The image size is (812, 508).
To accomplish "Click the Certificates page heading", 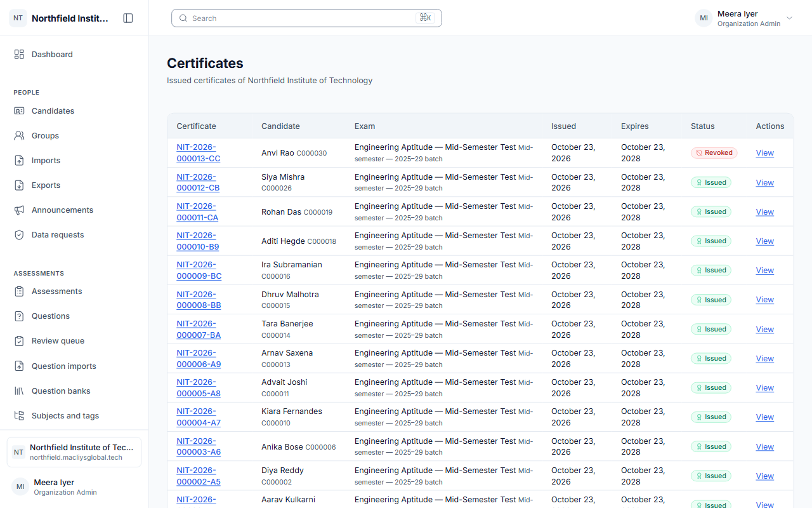I will [205, 63].
